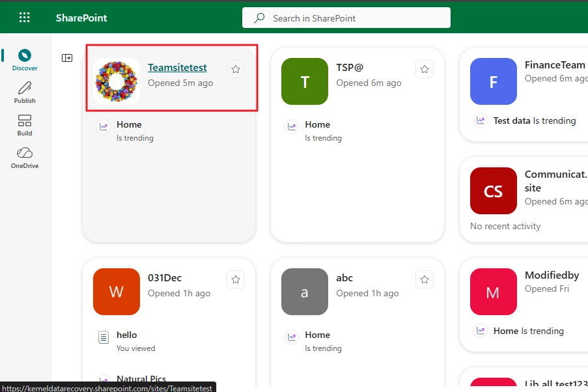Follow Teamsitetest with the star
This screenshot has width=588, height=392.
(x=236, y=69)
